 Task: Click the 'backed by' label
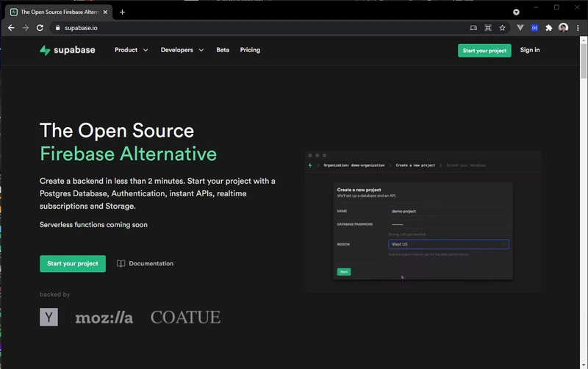pyautogui.click(x=54, y=294)
